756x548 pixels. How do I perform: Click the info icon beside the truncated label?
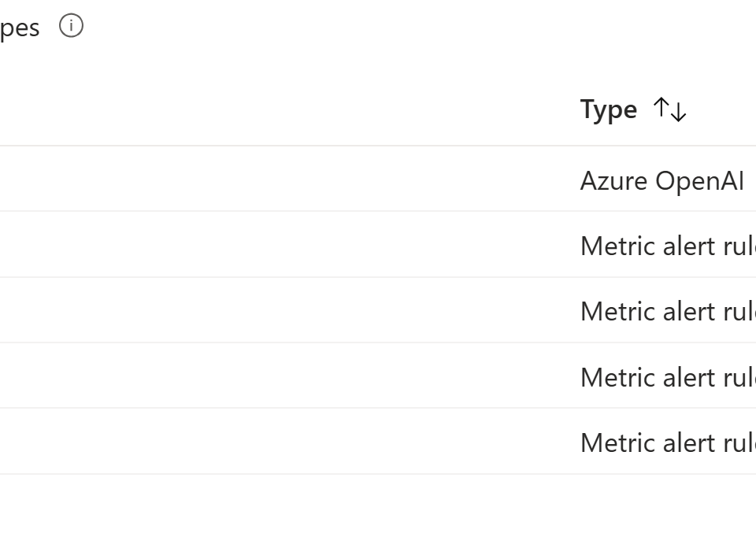pos(71,25)
